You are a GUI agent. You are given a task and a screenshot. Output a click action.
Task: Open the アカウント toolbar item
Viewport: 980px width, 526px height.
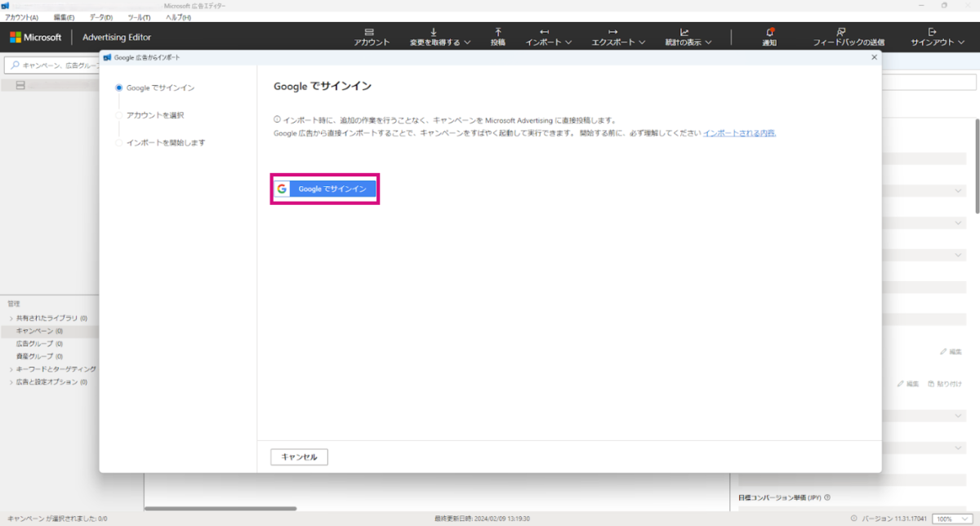click(372, 37)
